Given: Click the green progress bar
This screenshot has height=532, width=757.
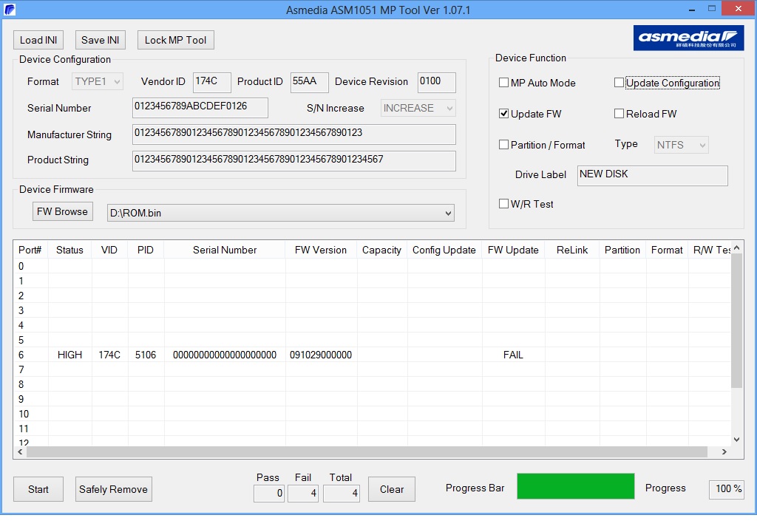Looking at the screenshot, I should click(x=575, y=486).
